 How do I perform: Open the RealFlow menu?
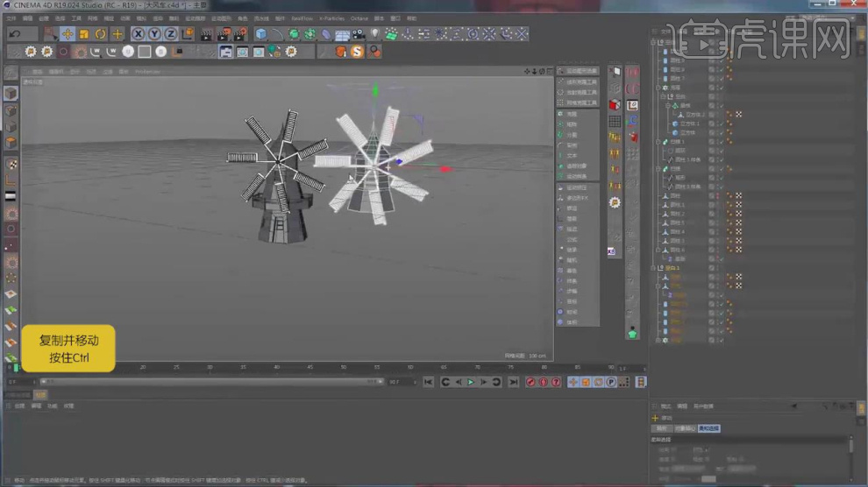301,18
